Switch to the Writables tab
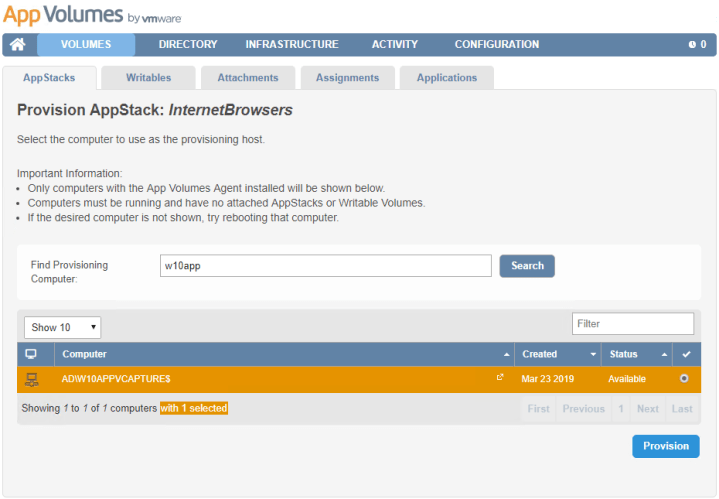Screen dimensions: 719x499 (149, 78)
